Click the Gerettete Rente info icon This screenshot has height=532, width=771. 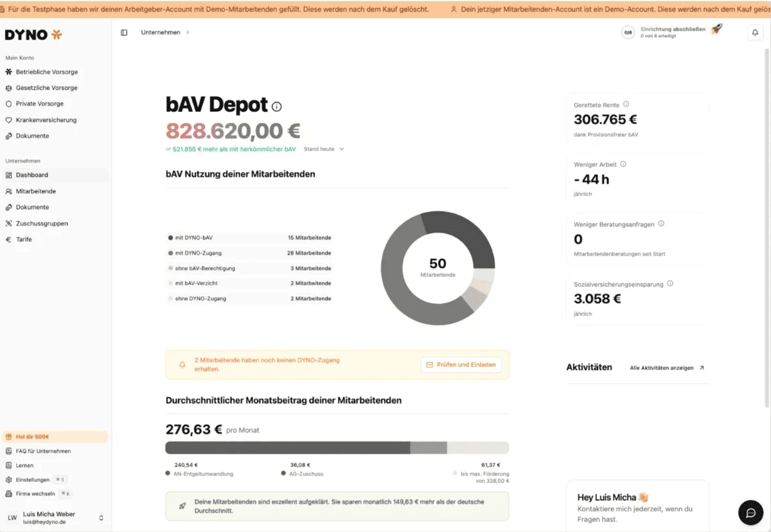point(626,104)
